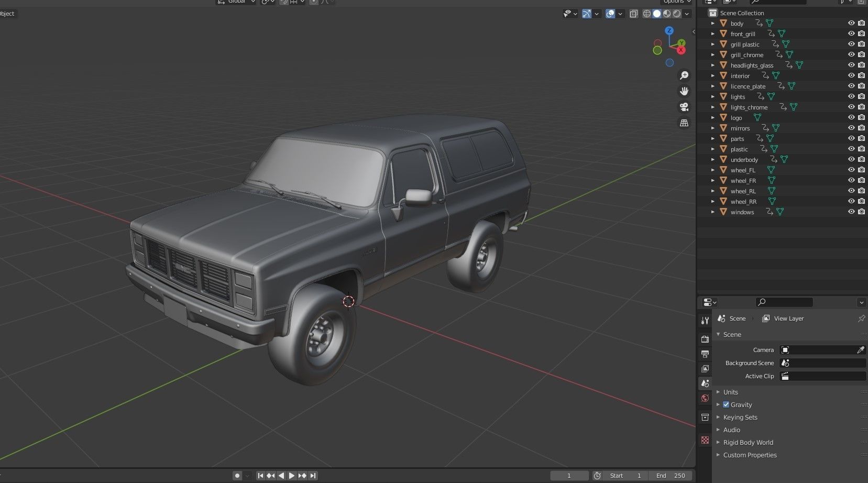Image resolution: width=868 pixels, height=483 pixels.
Task: Select the licence_plate object in outliner
Action: pyautogui.click(x=748, y=86)
